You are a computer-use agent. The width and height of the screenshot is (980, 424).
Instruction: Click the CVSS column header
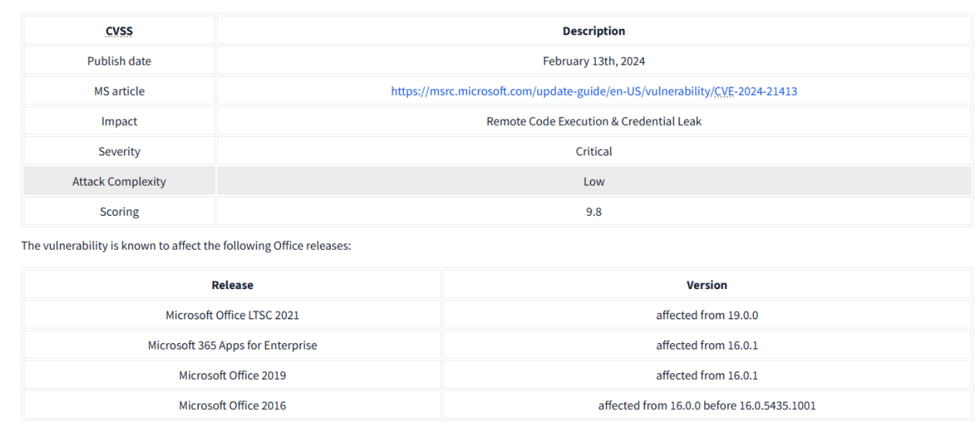(119, 31)
